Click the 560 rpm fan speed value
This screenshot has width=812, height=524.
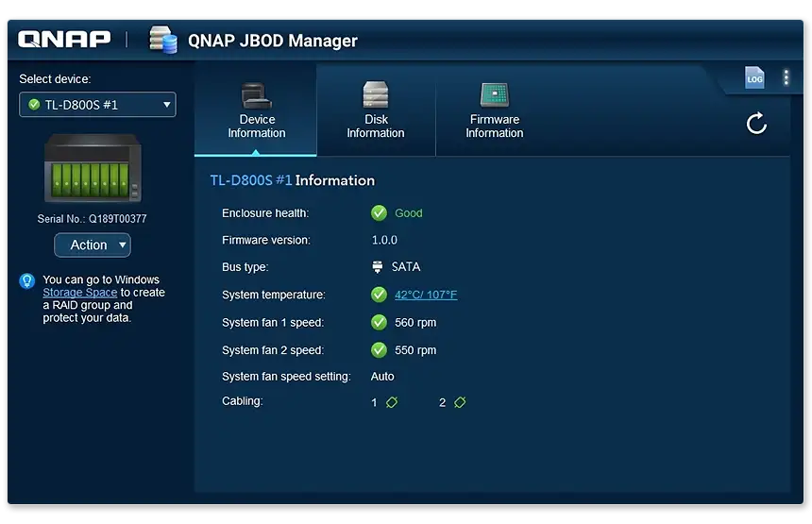415,323
